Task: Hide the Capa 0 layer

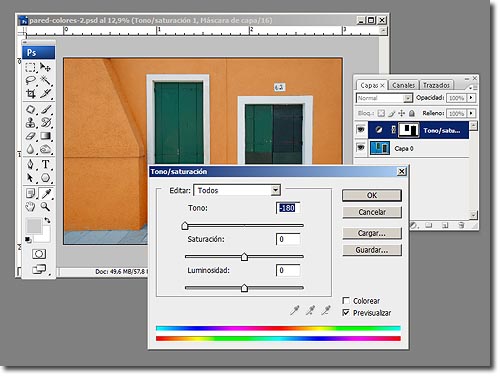Action: pyautogui.click(x=361, y=147)
